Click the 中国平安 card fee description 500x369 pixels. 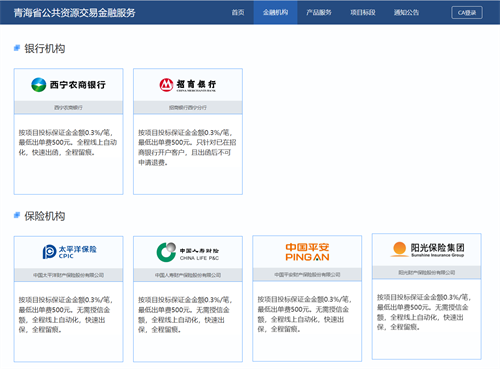click(x=304, y=314)
